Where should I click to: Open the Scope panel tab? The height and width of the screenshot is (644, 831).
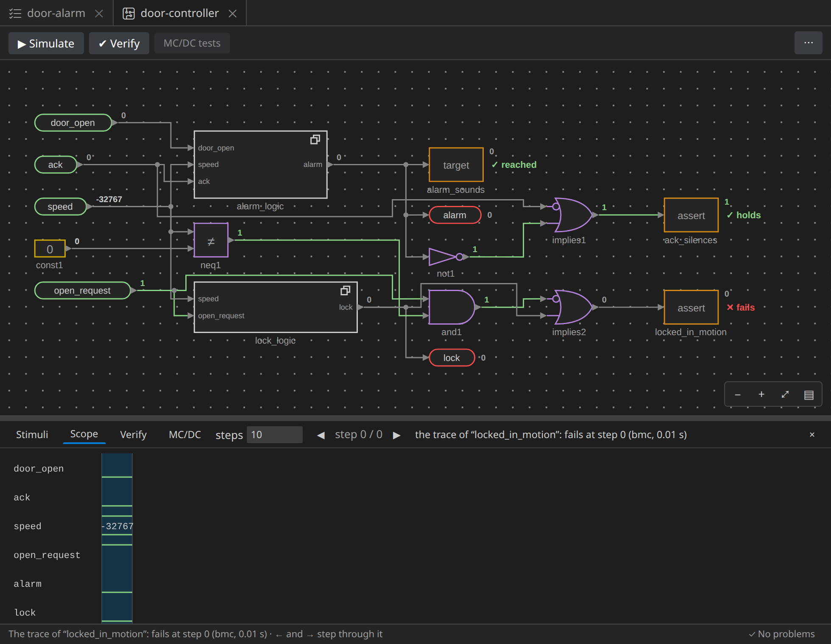coord(84,434)
